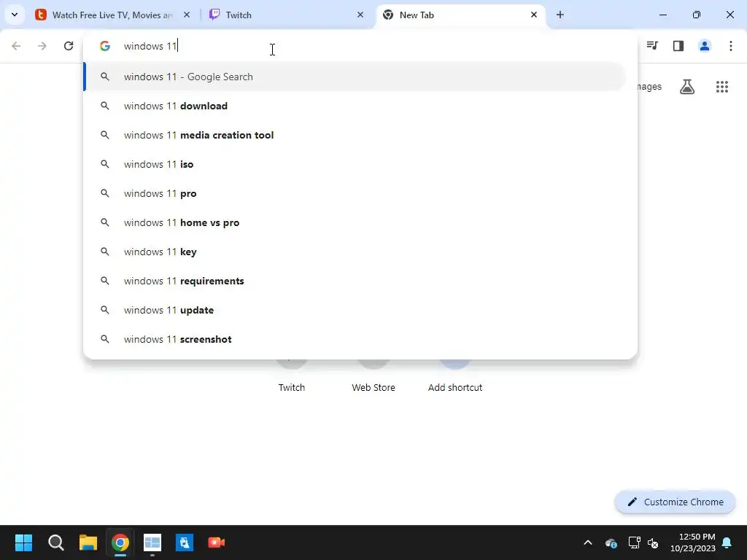747x560 pixels.
Task: Click the address bar containing windows 11
Action: click(360, 46)
